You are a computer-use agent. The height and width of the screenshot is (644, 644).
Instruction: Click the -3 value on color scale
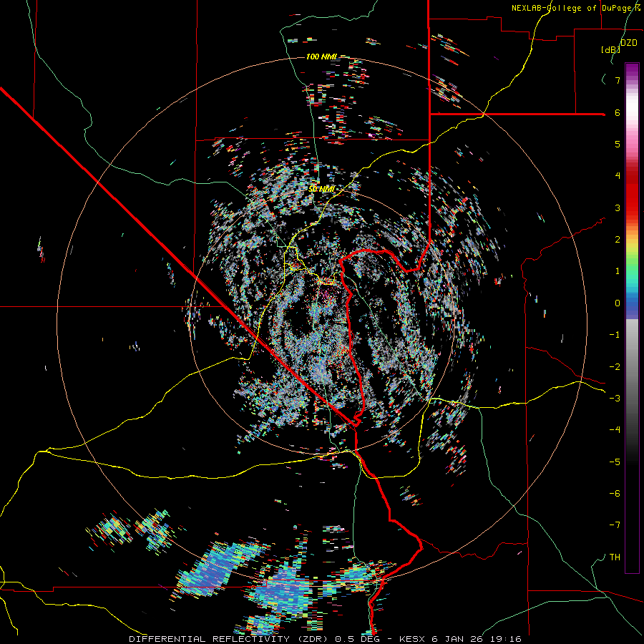615,399
